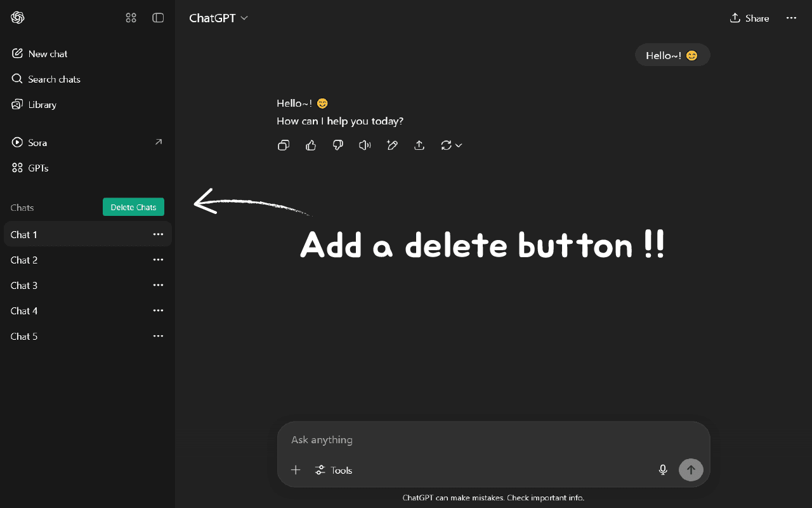
Task: Click the Sora external link arrow
Action: (159, 142)
